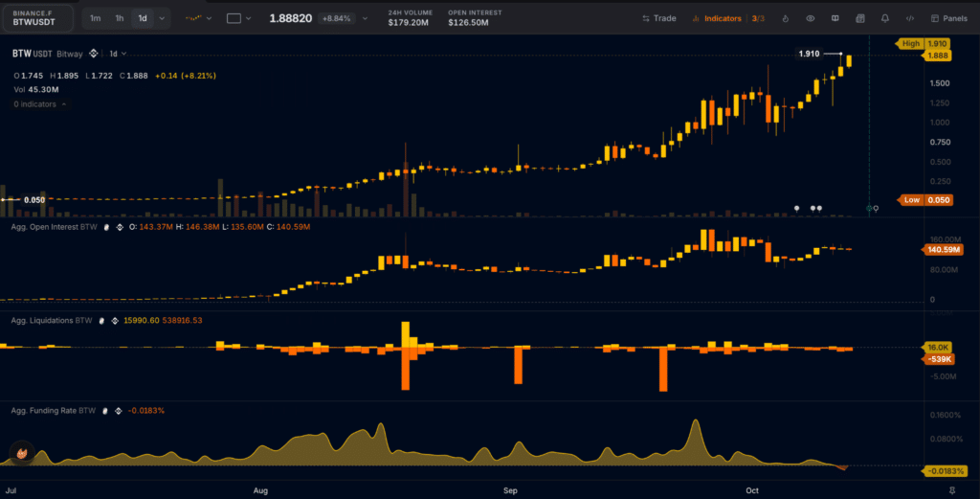The width and height of the screenshot is (980, 499).
Task: Click the flame trending icon in toolbar
Action: 785,18
